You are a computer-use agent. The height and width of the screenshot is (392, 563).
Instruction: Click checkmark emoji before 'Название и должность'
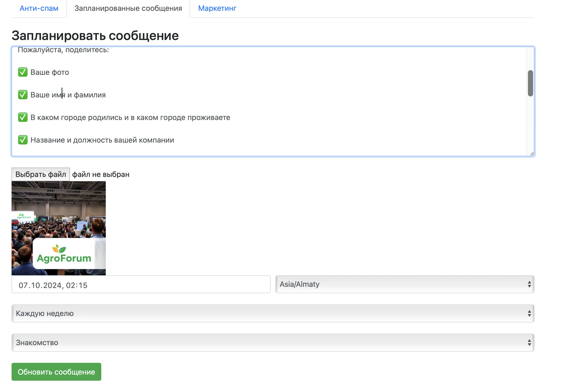point(23,140)
